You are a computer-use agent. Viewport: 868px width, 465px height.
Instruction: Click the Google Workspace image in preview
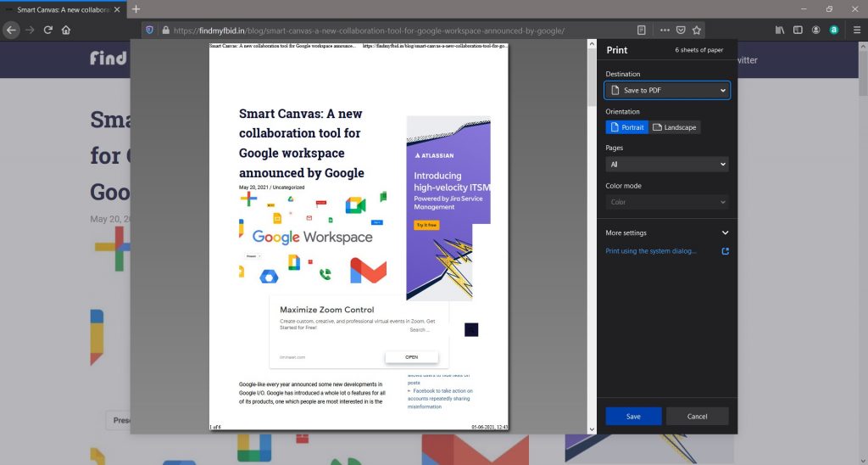coord(313,238)
